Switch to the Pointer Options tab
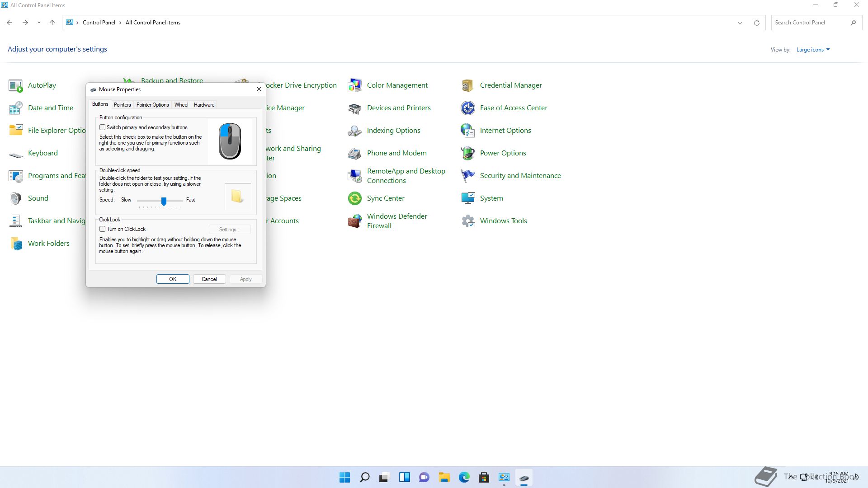The height and width of the screenshot is (488, 868). (x=152, y=105)
